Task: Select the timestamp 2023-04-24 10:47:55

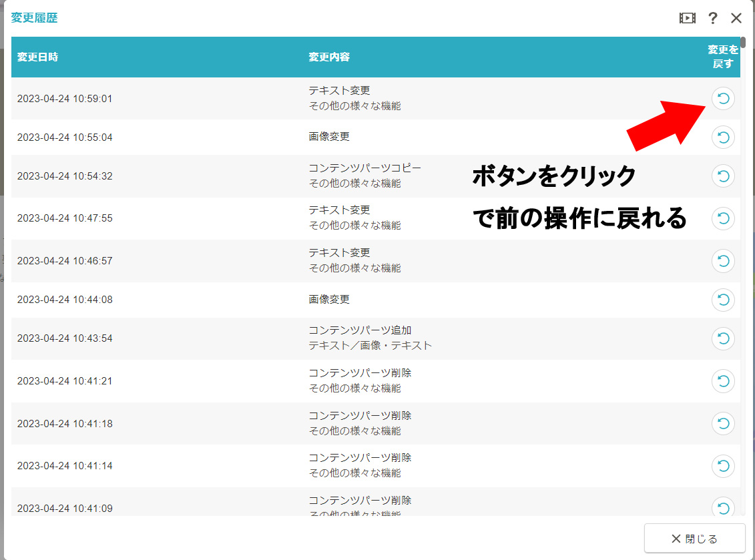Action: pos(65,218)
